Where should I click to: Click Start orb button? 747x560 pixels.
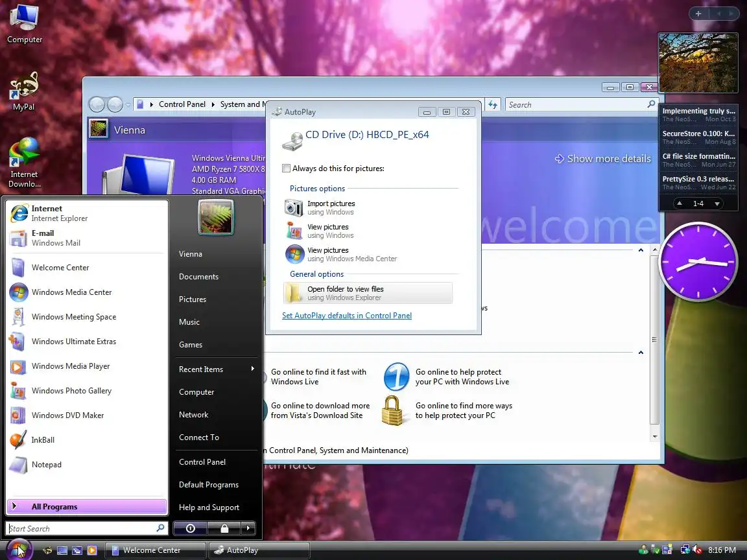pyautogui.click(x=19, y=550)
